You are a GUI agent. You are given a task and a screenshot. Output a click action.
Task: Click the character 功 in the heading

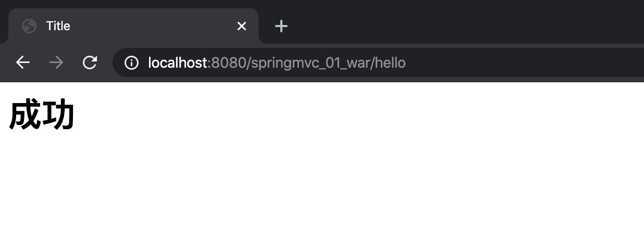click(x=58, y=115)
